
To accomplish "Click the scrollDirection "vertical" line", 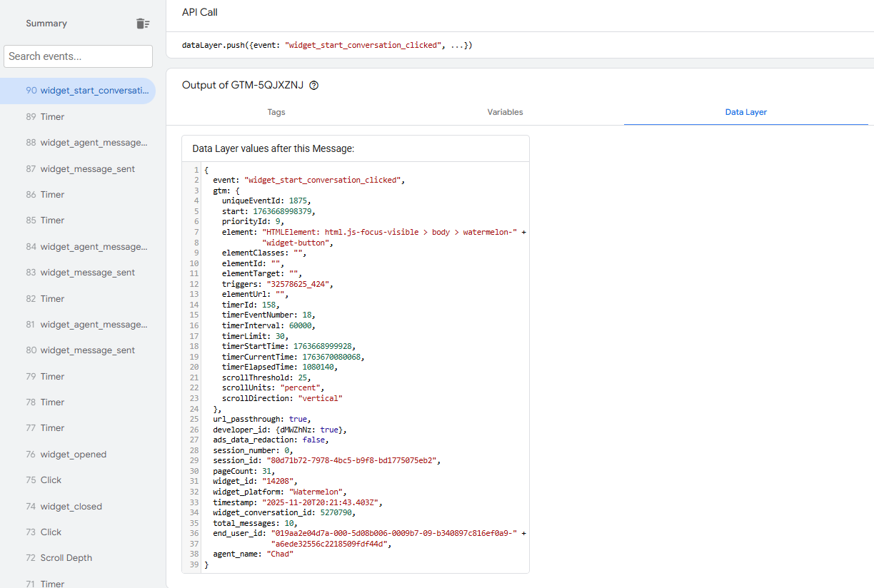I will pyautogui.click(x=282, y=397).
